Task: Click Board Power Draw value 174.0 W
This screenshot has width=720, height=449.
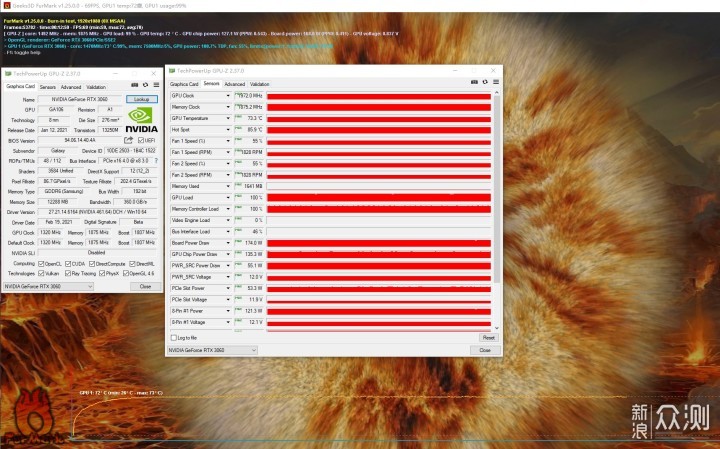Action: (x=249, y=243)
